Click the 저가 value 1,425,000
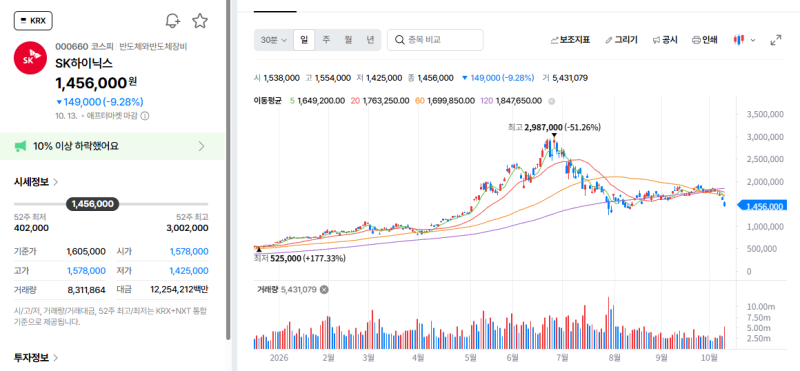800x371 pixels. 189,270
